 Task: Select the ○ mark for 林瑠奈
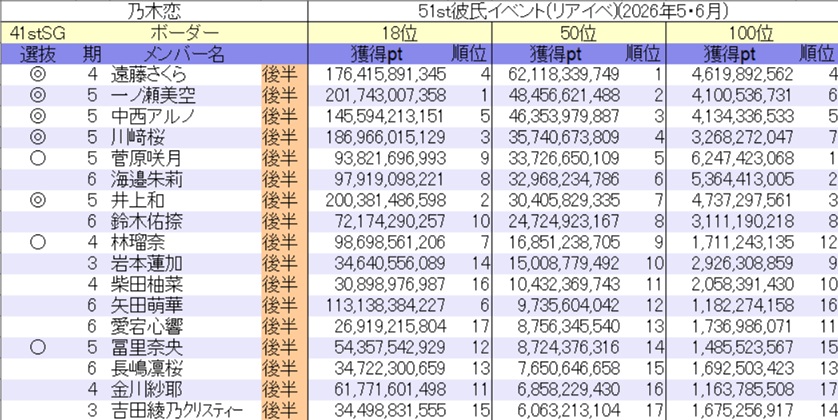coord(38,243)
